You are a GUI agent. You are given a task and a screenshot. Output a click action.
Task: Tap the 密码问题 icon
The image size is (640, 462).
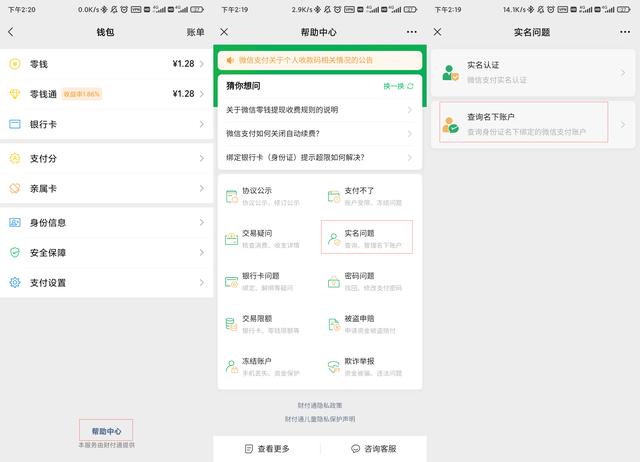coord(334,282)
